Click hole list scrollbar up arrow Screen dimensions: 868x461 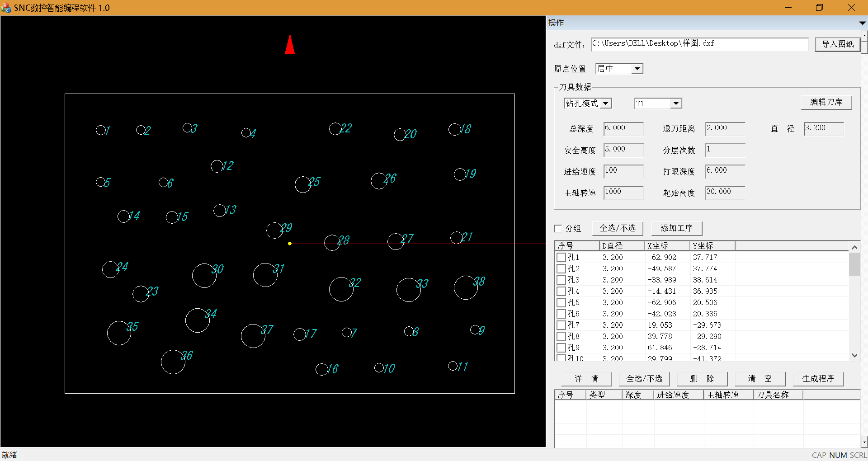[x=854, y=247]
